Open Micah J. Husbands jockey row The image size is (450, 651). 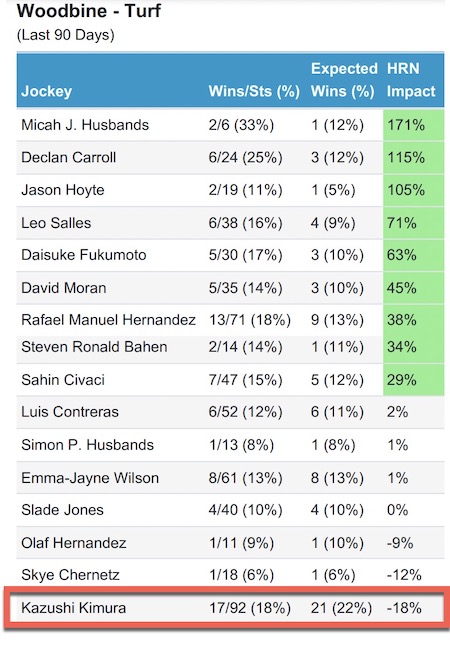click(x=230, y=125)
